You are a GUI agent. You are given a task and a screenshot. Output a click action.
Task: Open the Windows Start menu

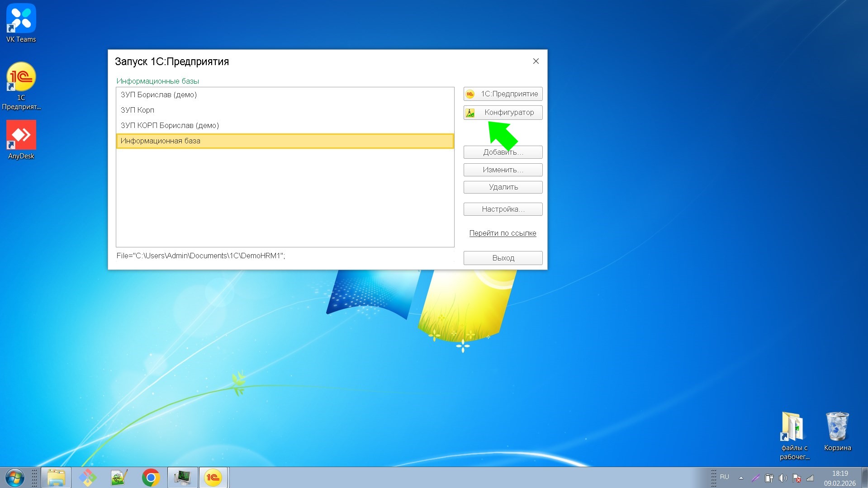14,478
